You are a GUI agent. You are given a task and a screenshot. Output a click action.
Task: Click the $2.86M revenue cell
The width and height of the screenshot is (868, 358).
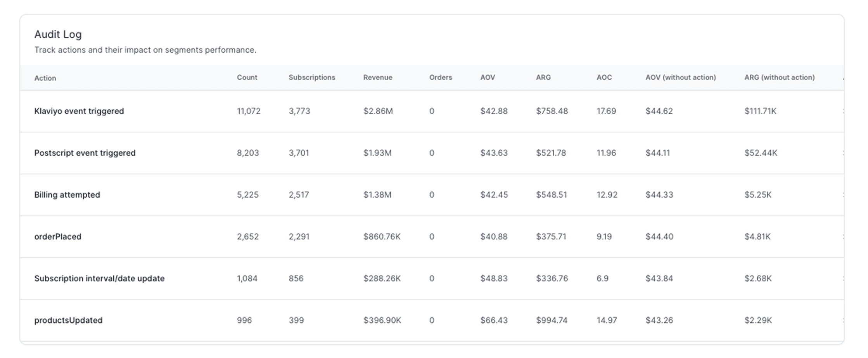click(378, 111)
